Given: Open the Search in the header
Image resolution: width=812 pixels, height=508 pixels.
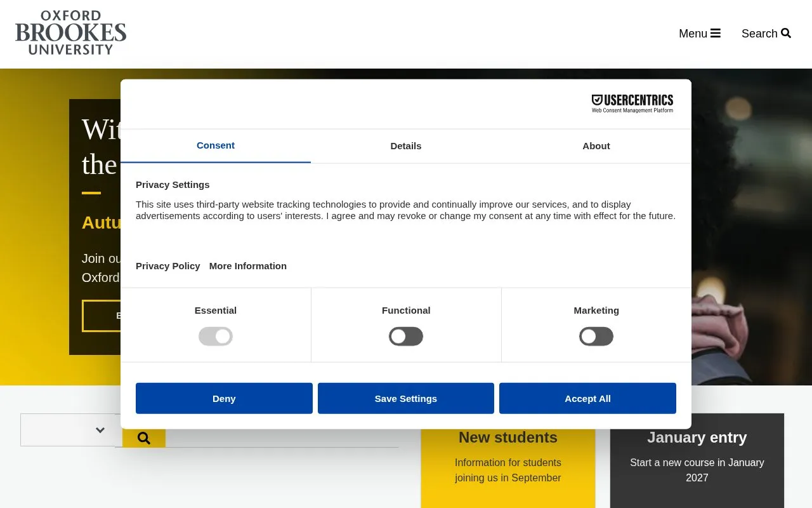Looking at the screenshot, I should pos(766,34).
